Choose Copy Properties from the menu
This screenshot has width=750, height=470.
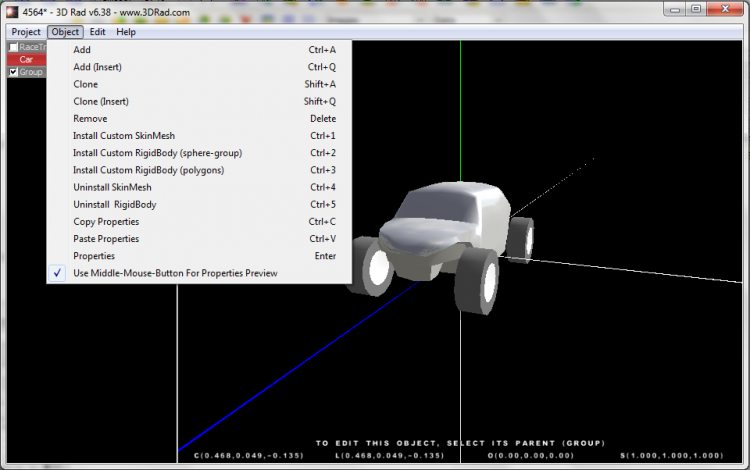[x=106, y=221]
